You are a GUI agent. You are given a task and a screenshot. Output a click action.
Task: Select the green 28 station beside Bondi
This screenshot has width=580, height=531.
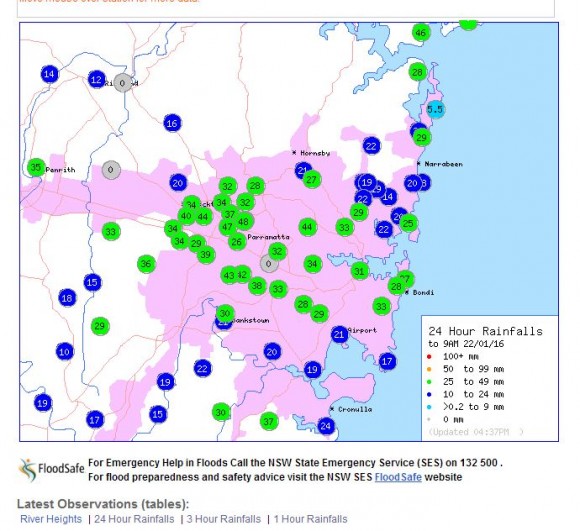point(397,286)
